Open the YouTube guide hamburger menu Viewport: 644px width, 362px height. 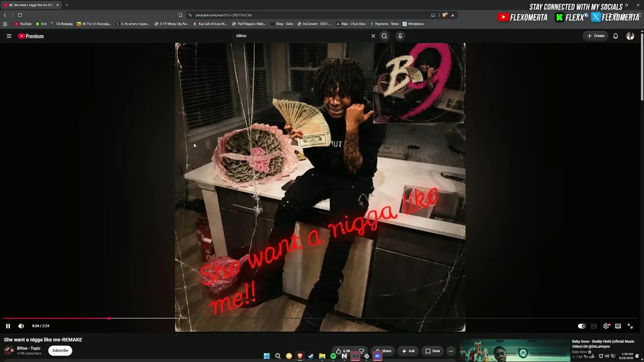[9, 36]
